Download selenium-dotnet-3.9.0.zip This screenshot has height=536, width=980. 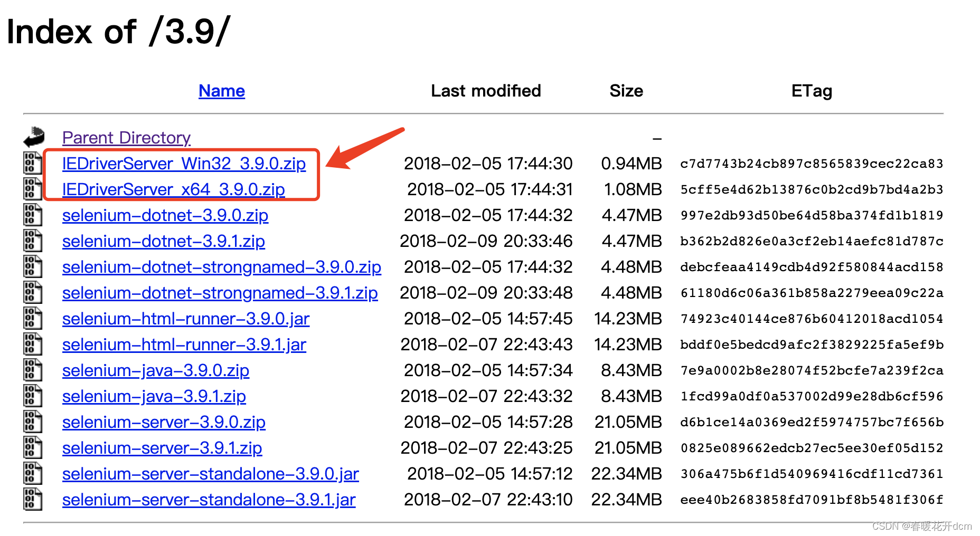165,215
